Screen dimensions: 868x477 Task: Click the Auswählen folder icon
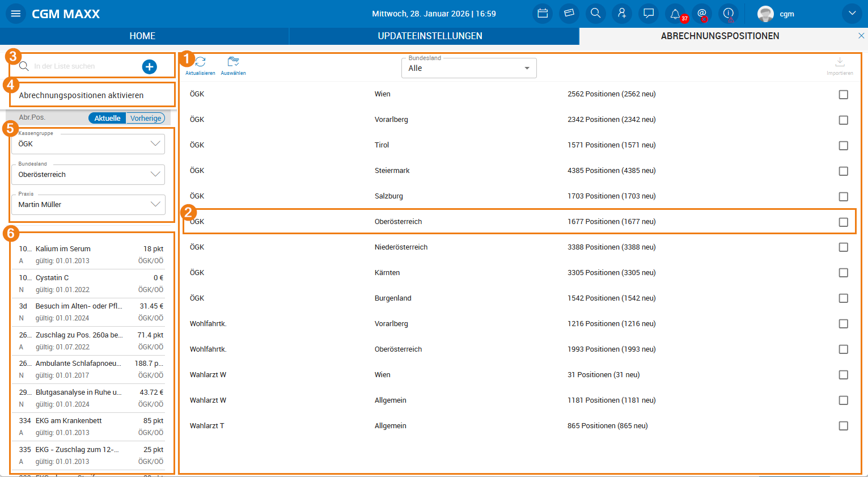tap(233, 62)
